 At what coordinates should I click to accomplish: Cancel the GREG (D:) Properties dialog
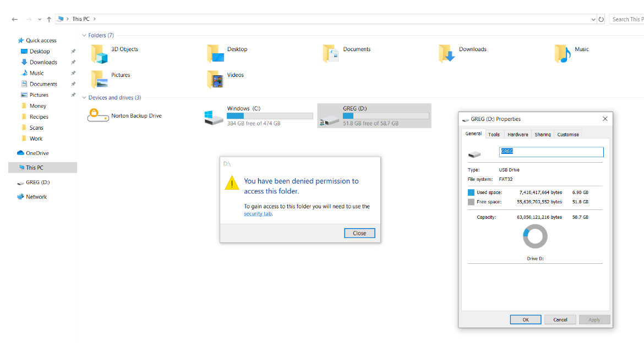point(560,319)
